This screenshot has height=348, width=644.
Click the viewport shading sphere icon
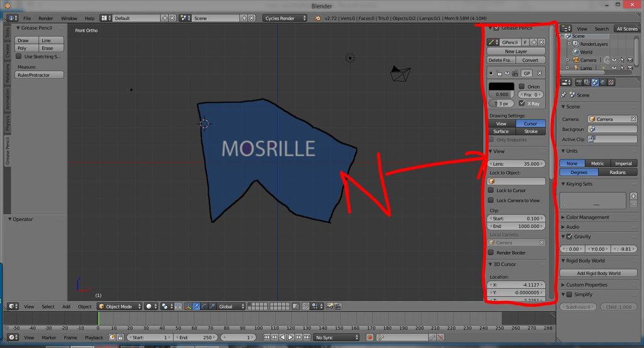pos(149,306)
